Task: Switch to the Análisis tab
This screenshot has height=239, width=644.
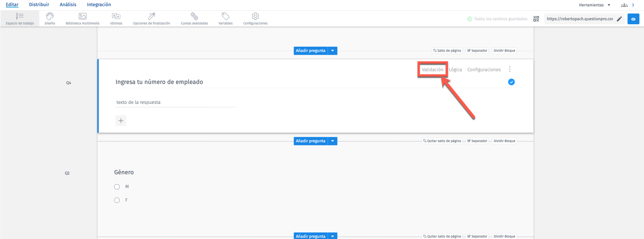Action: (x=68, y=4)
